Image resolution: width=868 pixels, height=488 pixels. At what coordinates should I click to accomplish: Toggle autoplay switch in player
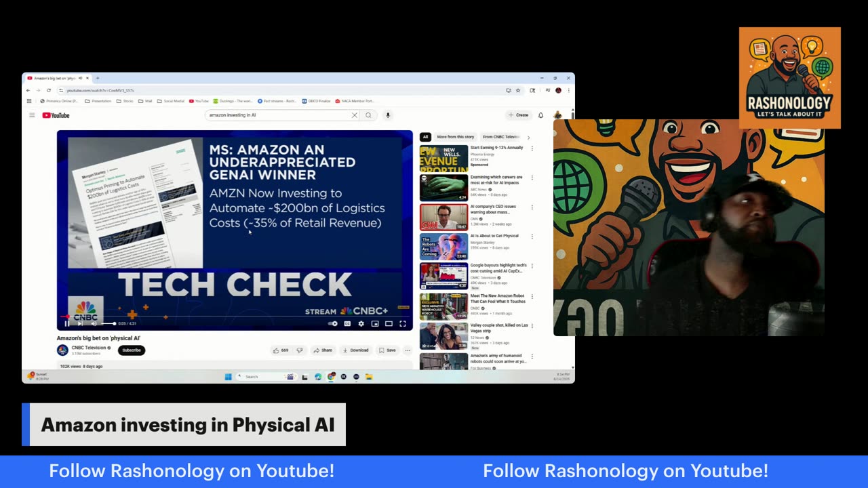pos(333,324)
